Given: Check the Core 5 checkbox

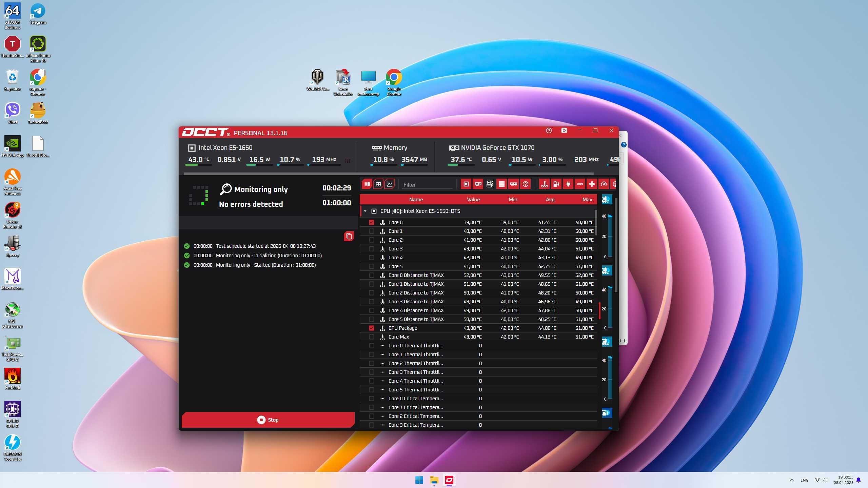Looking at the screenshot, I should coord(372,266).
